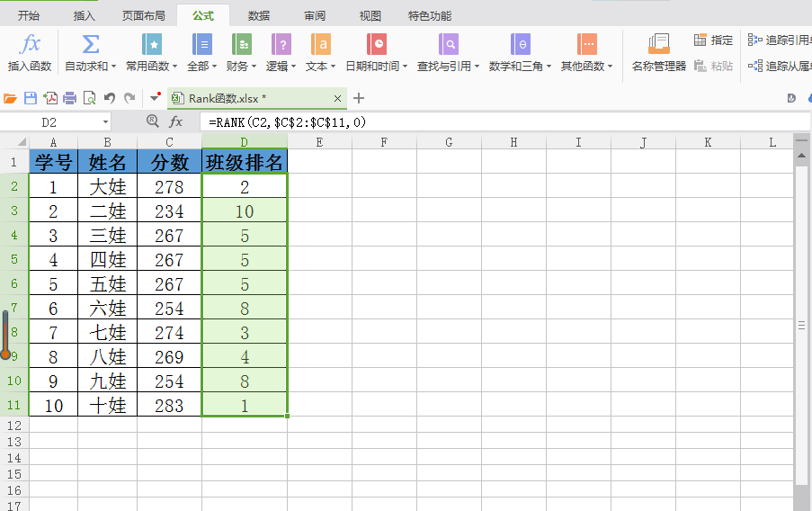The image size is (812, 511).
Task: Select column header E
Action: point(319,142)
